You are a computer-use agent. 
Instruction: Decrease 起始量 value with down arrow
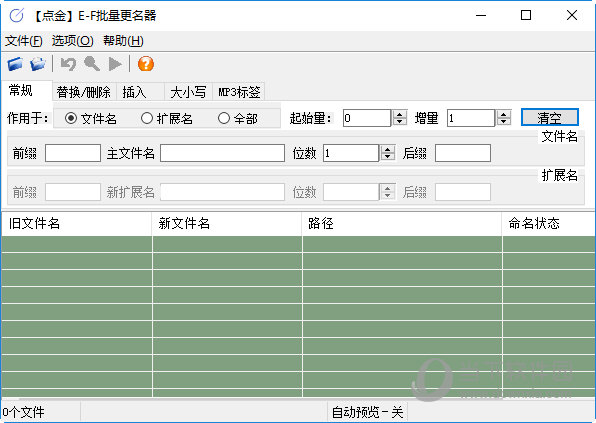pyautogui.click(x=399, y=122)
